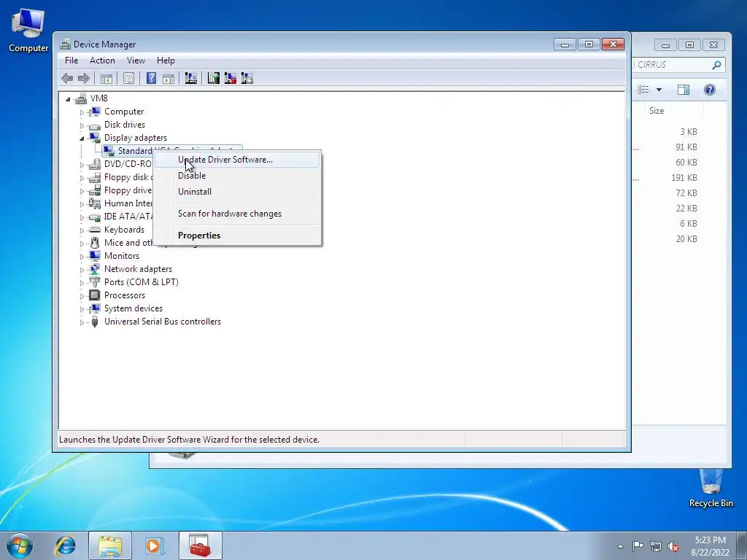Click the Floppy disk controllers icon
Viewport: 747px width, 560px height.
coord(95,177)
